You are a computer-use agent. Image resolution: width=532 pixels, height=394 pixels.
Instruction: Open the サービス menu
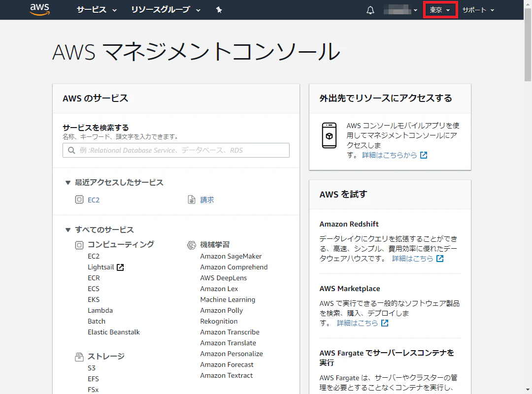click(x=97, y=10)
